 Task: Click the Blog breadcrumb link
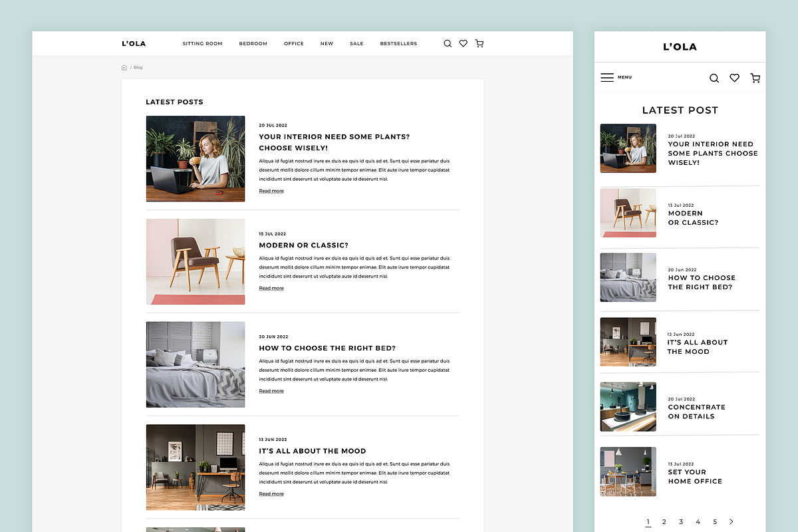coord(138,67)
